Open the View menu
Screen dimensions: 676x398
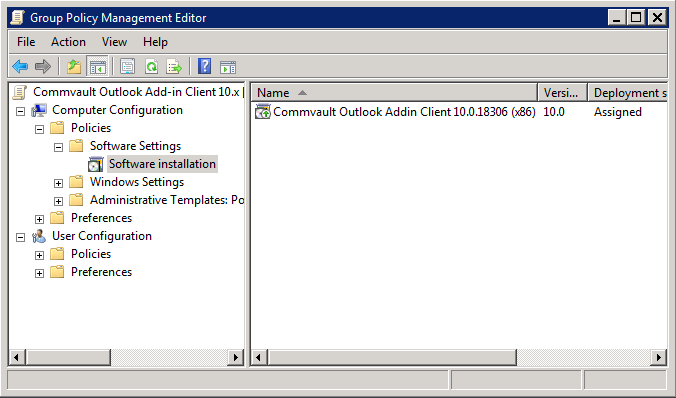tap(114, 42)
